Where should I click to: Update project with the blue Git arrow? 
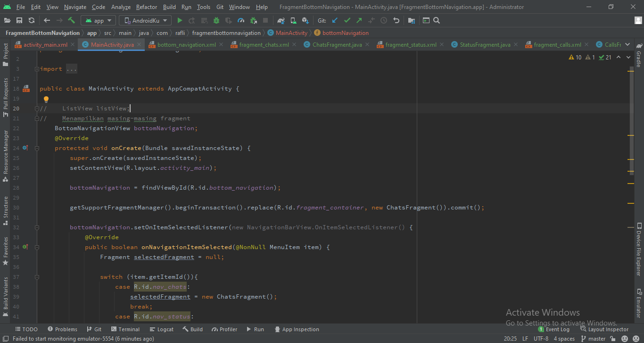coord(335,20)
